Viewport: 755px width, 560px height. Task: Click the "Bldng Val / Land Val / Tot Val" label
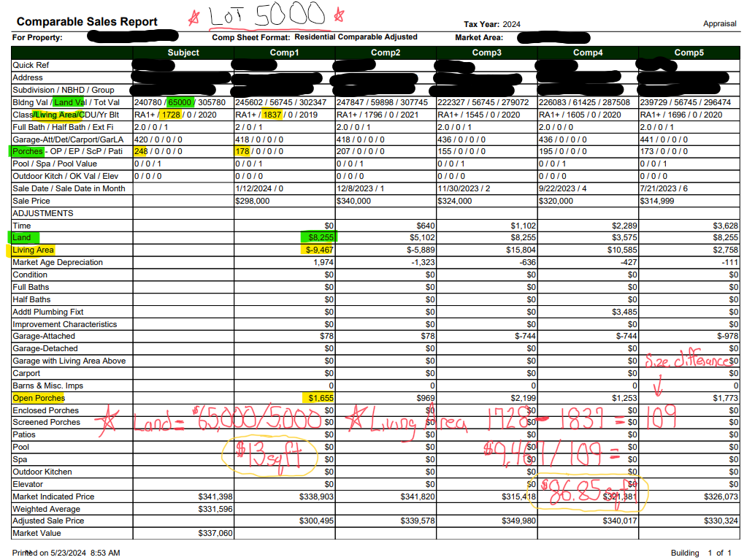click(x=66, y=102)
